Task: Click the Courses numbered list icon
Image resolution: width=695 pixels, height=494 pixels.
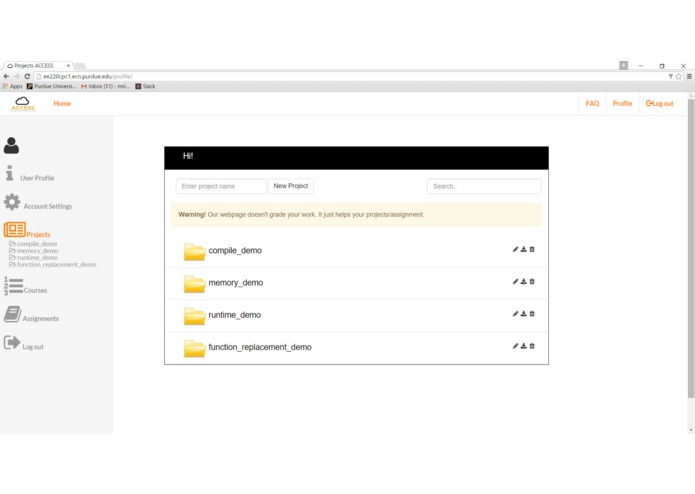Action: [13, 286]
